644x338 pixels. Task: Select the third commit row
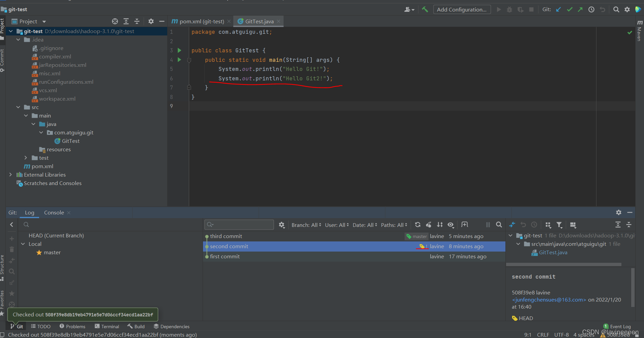coord(354,236)
